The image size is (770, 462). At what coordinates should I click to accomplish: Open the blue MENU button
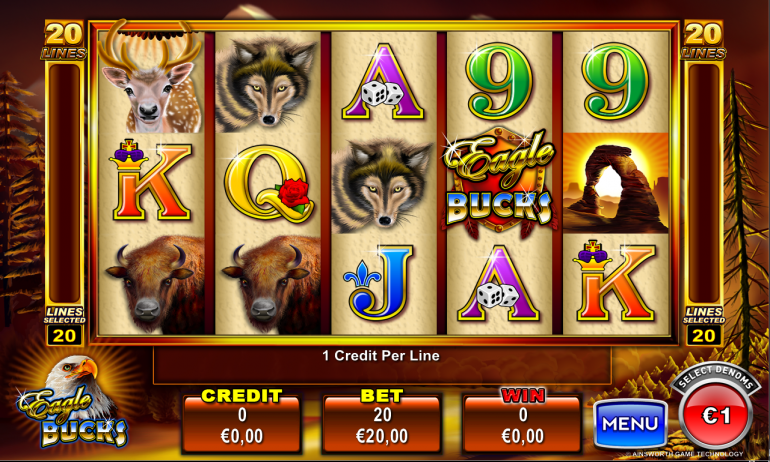coord(631,424)
